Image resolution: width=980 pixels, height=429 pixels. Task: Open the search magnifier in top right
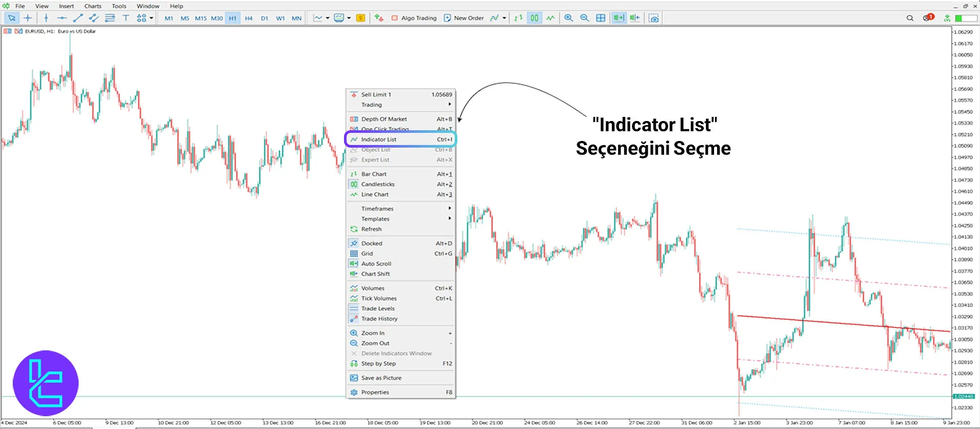pos(910,18)
